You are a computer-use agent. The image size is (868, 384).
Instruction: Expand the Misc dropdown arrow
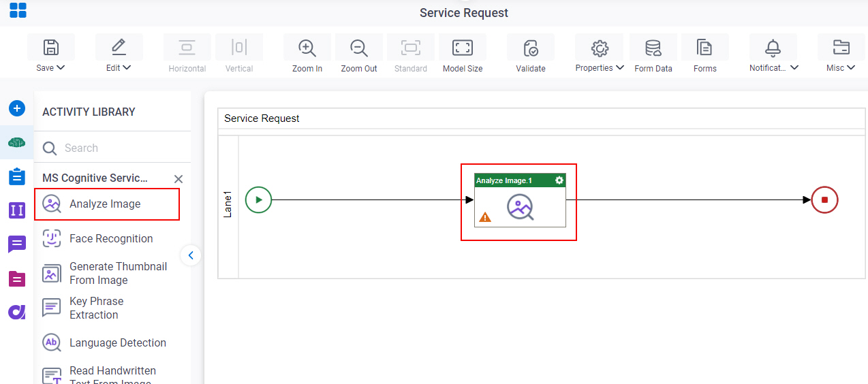tap(851, 67)
